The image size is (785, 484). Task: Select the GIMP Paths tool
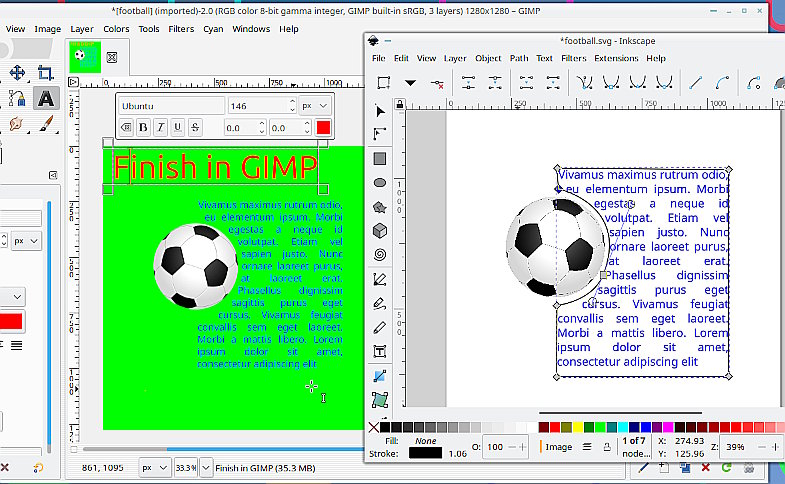(17, 98)
